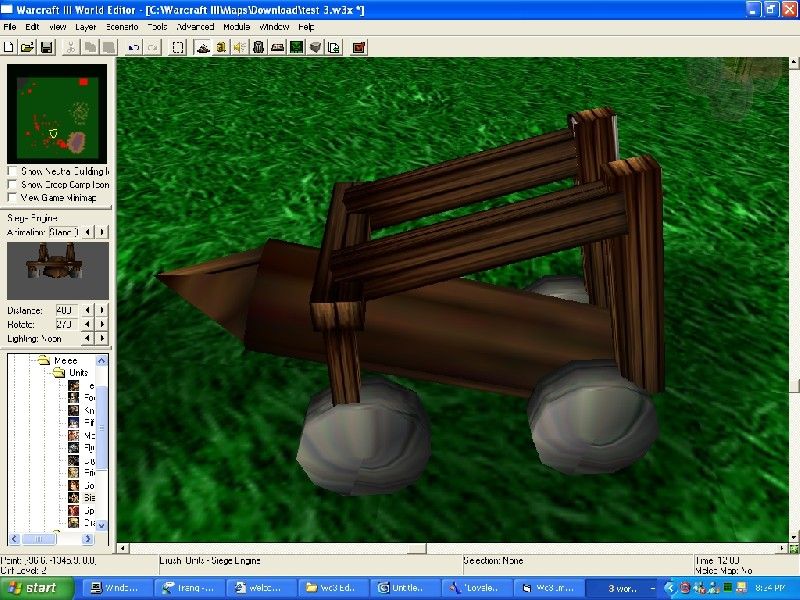Screen dimensions: 800x600
Task: Open the Edit menu
Action: [32, 27]
